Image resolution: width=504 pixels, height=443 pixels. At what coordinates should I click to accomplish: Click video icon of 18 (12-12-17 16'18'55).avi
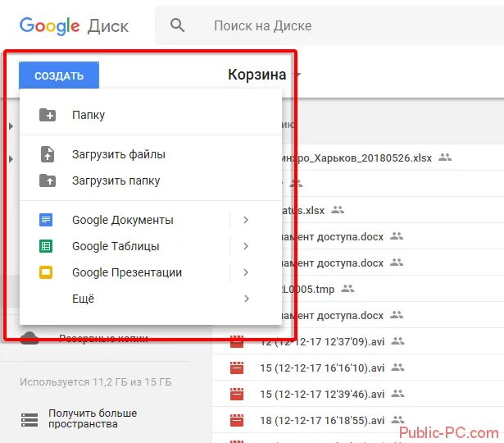[x=237, y=421]
